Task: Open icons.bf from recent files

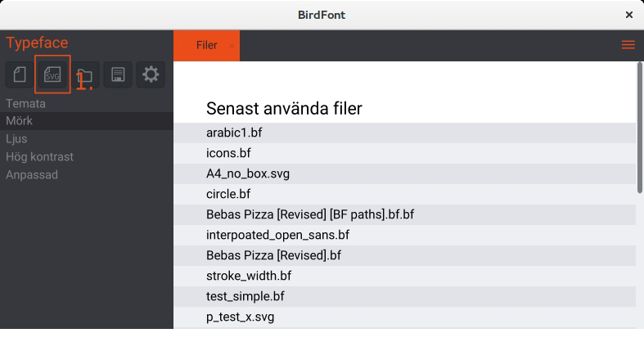Action: 228,153
